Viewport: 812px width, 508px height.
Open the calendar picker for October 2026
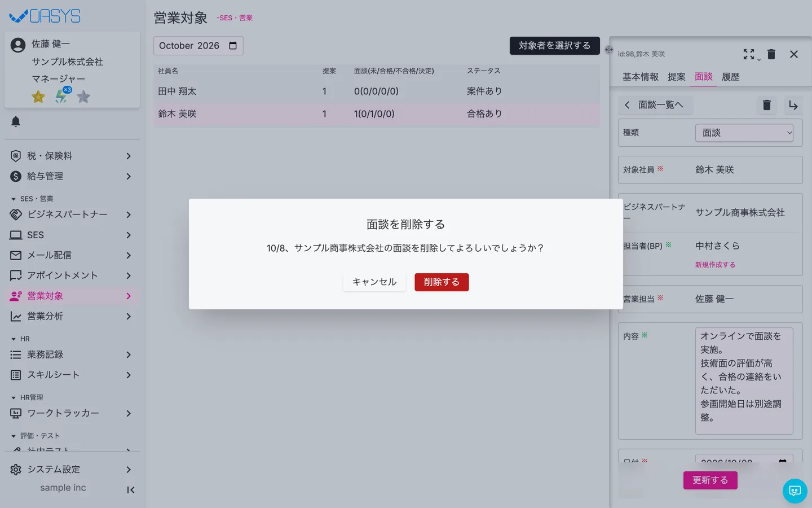(233, 46)
